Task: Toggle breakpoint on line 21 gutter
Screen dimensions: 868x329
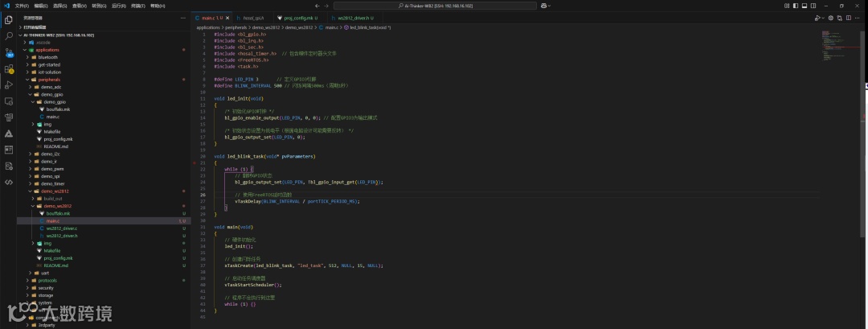Action: point(194,162)
